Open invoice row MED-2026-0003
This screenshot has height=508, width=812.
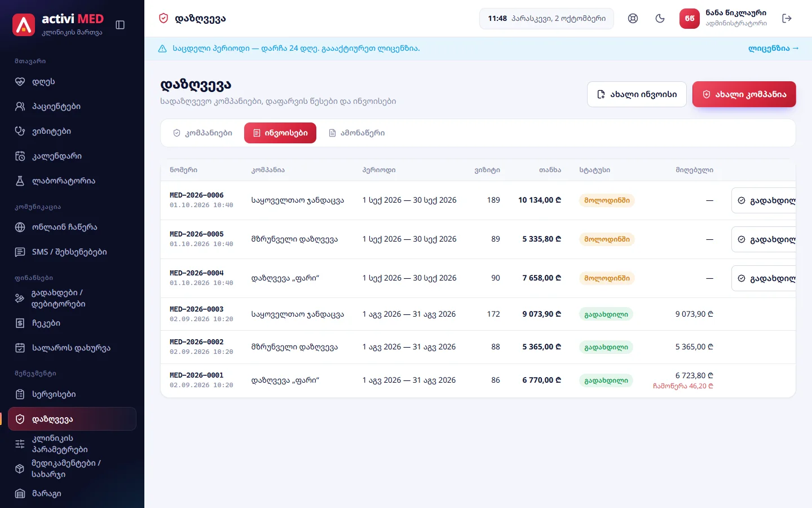(478, 314)
